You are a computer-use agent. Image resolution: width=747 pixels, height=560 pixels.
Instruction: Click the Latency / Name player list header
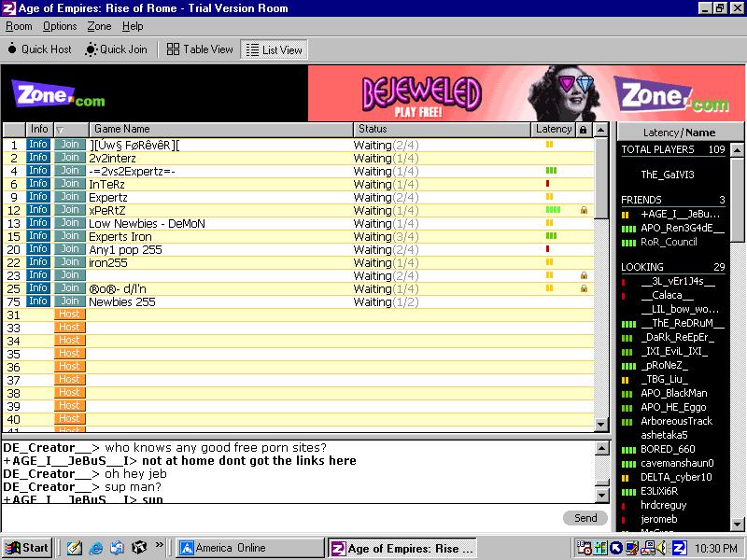pyautogui.click(x=680, y=133)
